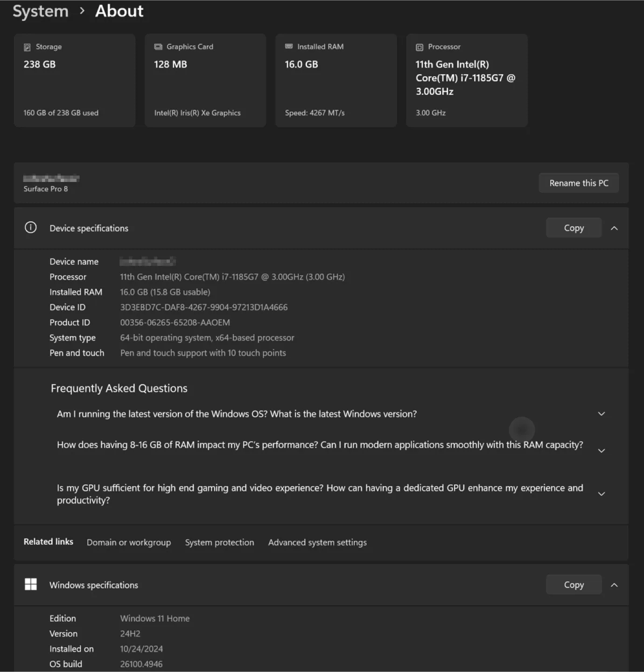This screenshot has width=644, height=672.
Task: Click the Windows specifications logo icon
Action: 31,584
